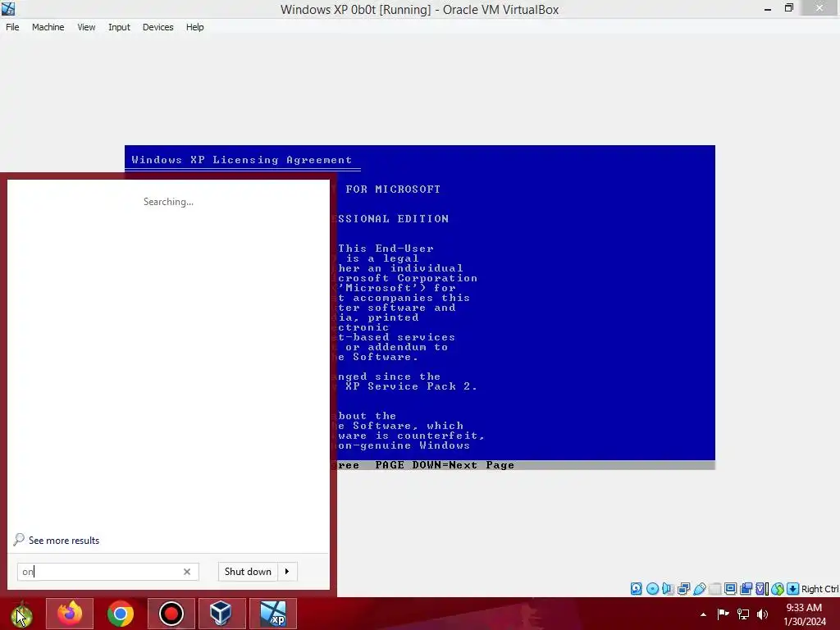Show hidden system tray icons
The image size is (840, 630).
coord(703,614)
